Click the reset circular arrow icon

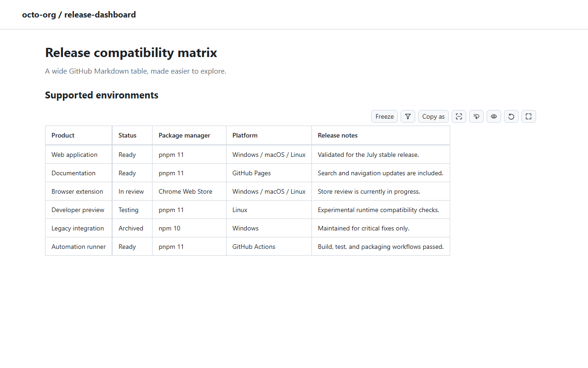tap(511, 116)
